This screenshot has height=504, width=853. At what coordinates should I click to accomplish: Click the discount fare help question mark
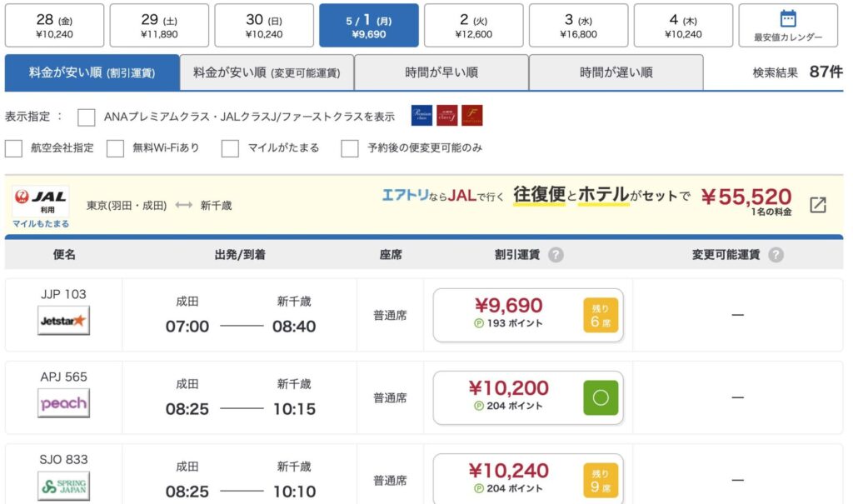tap(556, 255)
